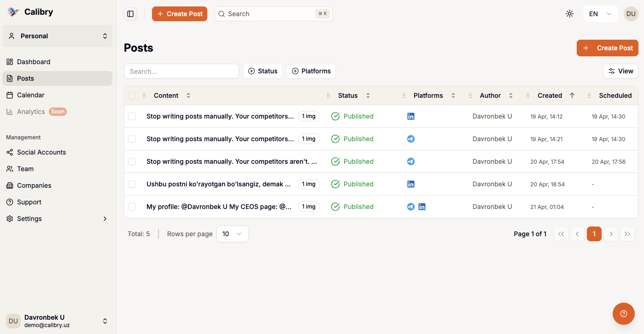The image size is (644, 334).
Task: Click the drag handle left of Content header
Action: [x=144, y=95]
